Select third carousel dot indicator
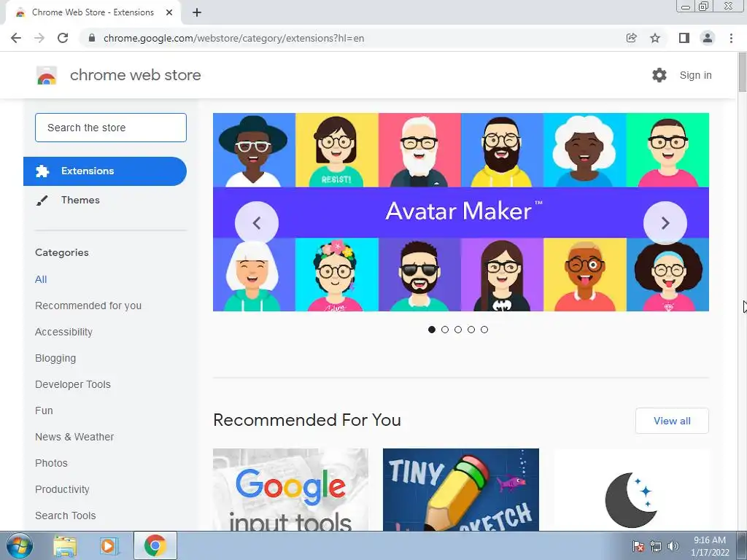The height and width of the screenshot is (560, 747). [458, 330]
